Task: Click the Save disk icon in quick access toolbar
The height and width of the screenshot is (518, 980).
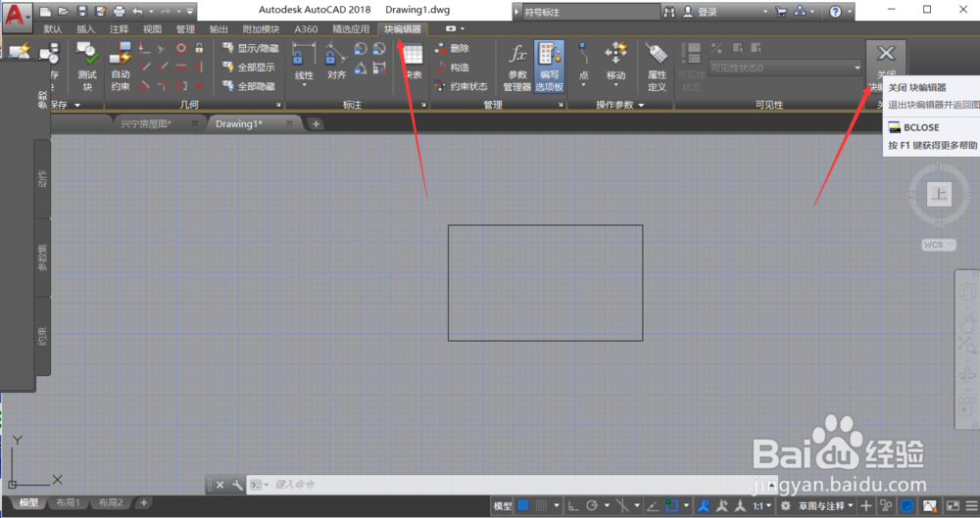Action: pyautogui.click(x=82, y=11)
